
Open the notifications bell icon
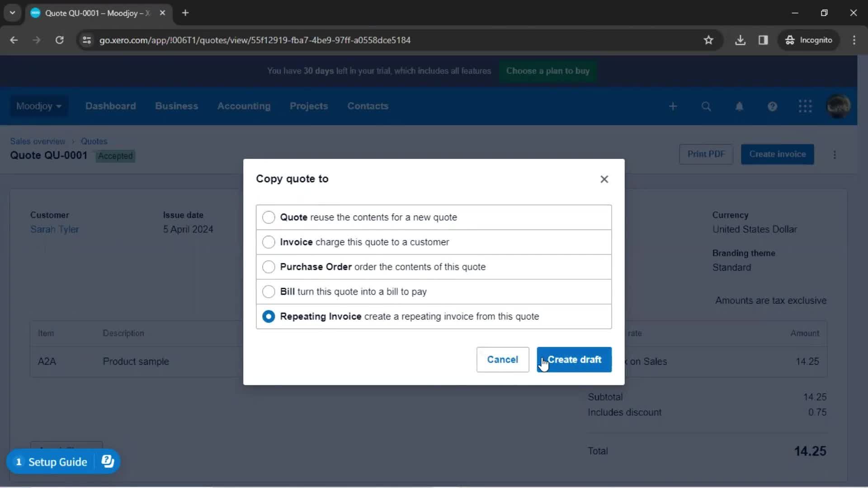coord(739,106)
